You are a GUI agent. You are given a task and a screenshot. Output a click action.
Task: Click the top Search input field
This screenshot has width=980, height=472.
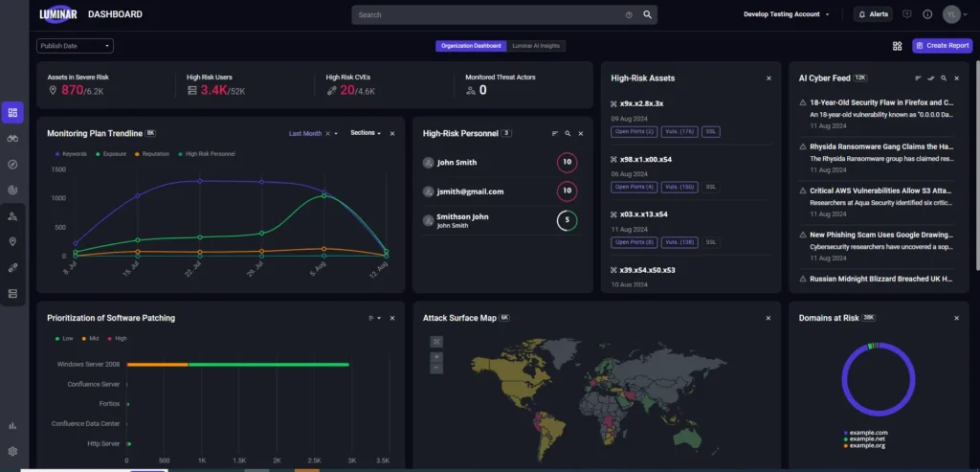488,14
